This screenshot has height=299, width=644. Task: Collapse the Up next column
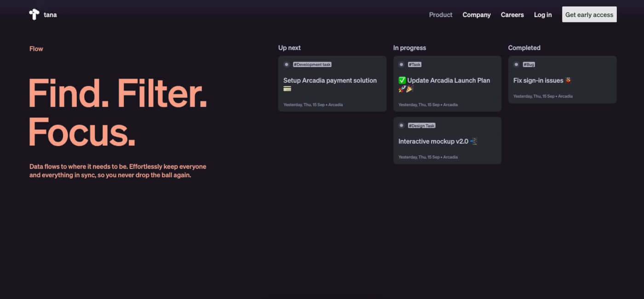(289, 48)
